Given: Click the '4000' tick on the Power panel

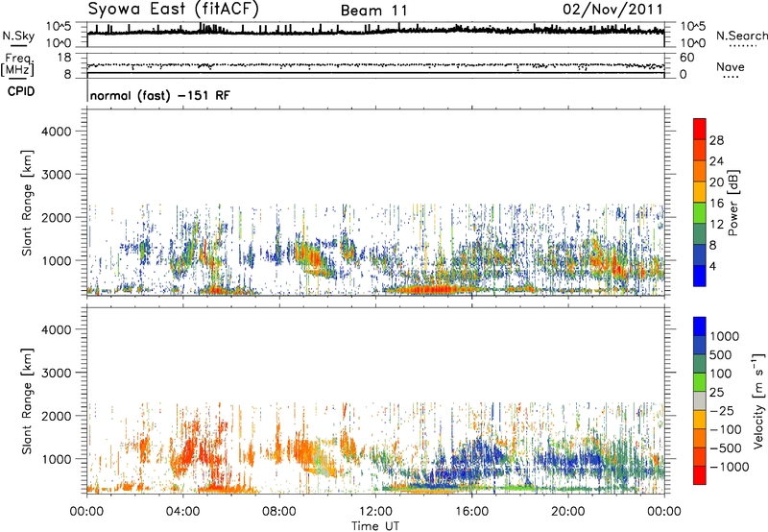Looking at the screenshot, I should (x=56, y=132).
